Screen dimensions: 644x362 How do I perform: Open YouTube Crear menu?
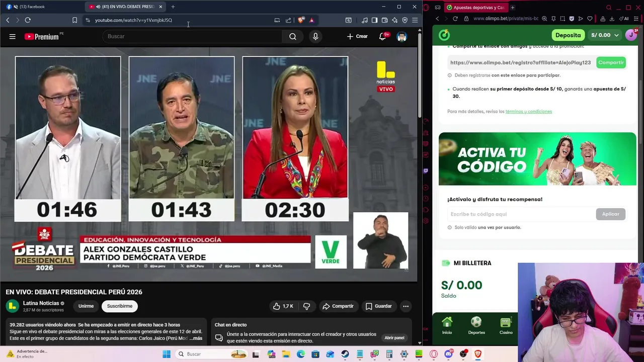(x=357, y=36)
